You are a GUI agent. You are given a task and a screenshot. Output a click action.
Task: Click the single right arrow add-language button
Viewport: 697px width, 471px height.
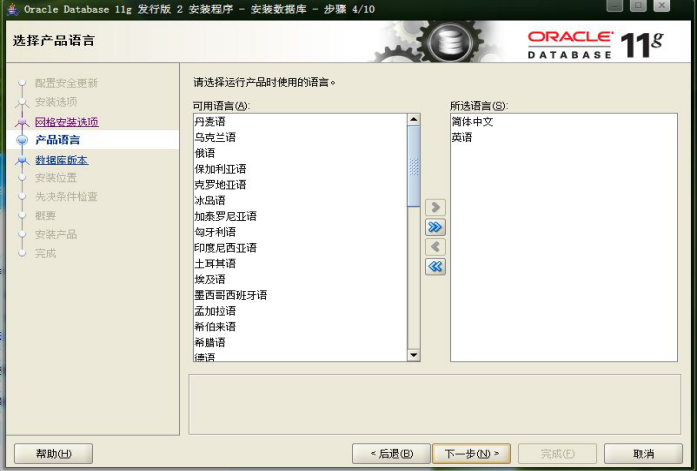(x=435, y=208)
